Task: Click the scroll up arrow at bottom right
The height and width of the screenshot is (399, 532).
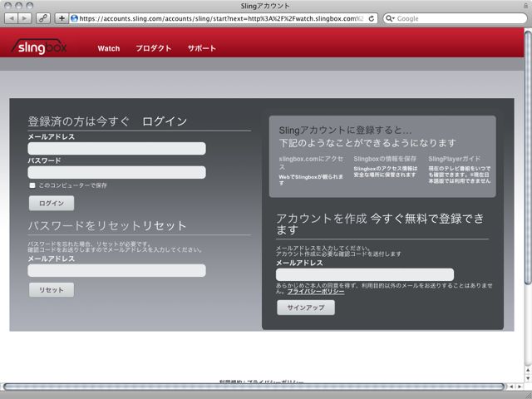Action: [x=528, y=369]
